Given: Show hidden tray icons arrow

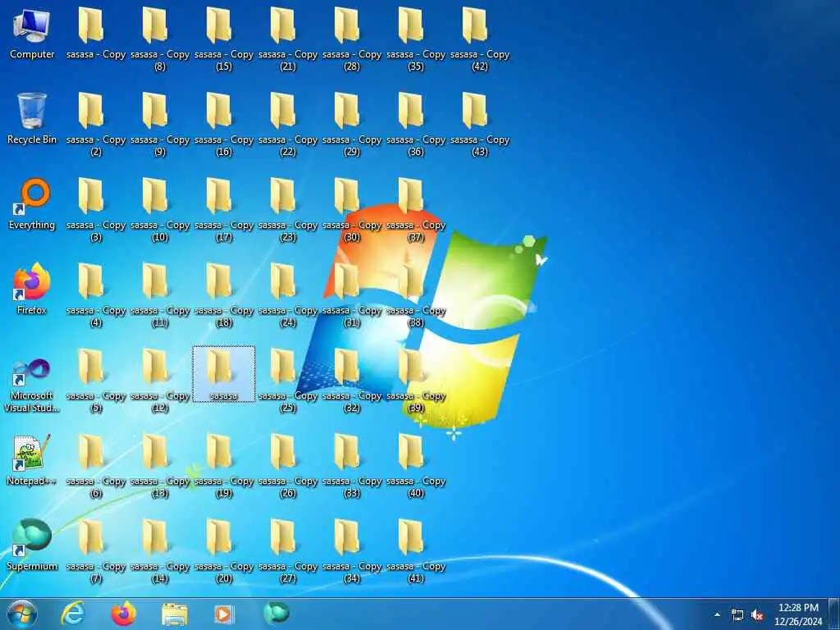Looking at the screenshot, I should (717, 614).
